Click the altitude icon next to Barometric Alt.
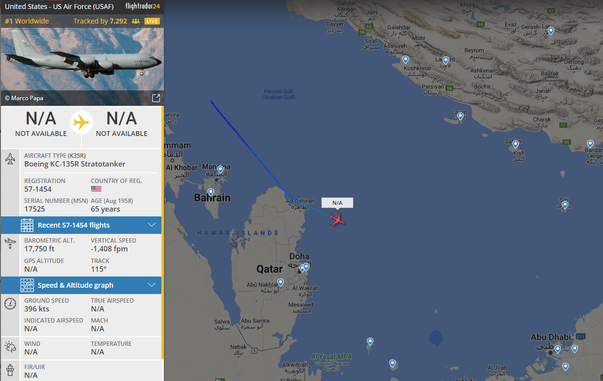603x381 pixels. click(10, 243)
